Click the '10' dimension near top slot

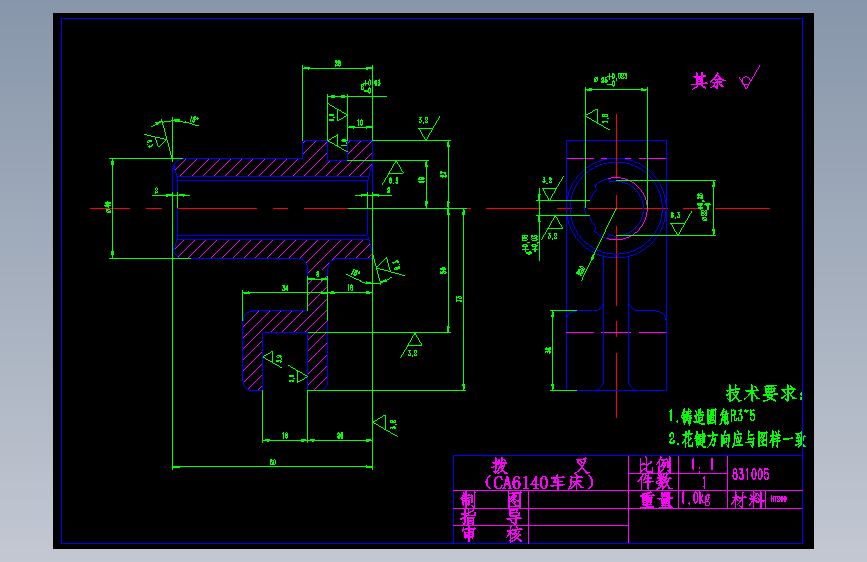pos(360,123)
